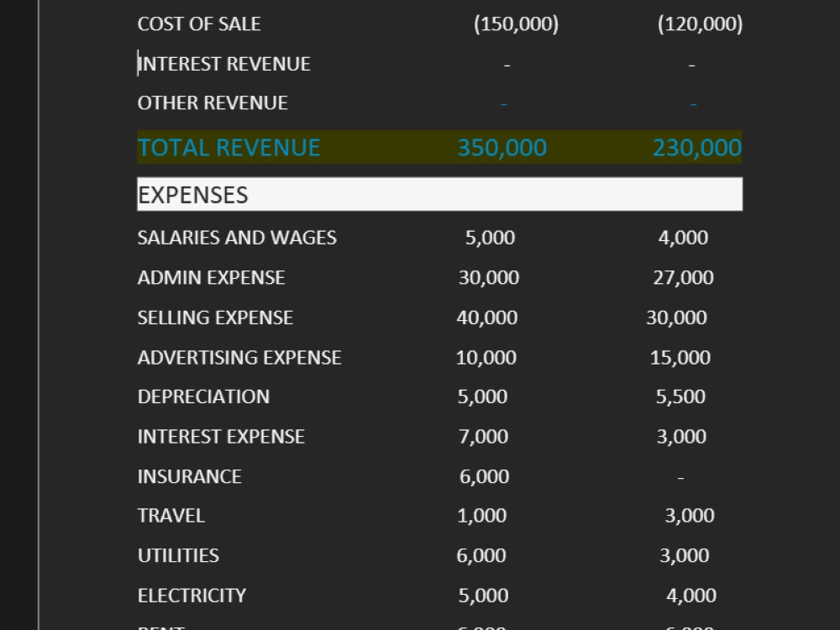Select the SALARIES AND WAGES cell
Viewport: 840px width, 630px height.
click(237, 238)
